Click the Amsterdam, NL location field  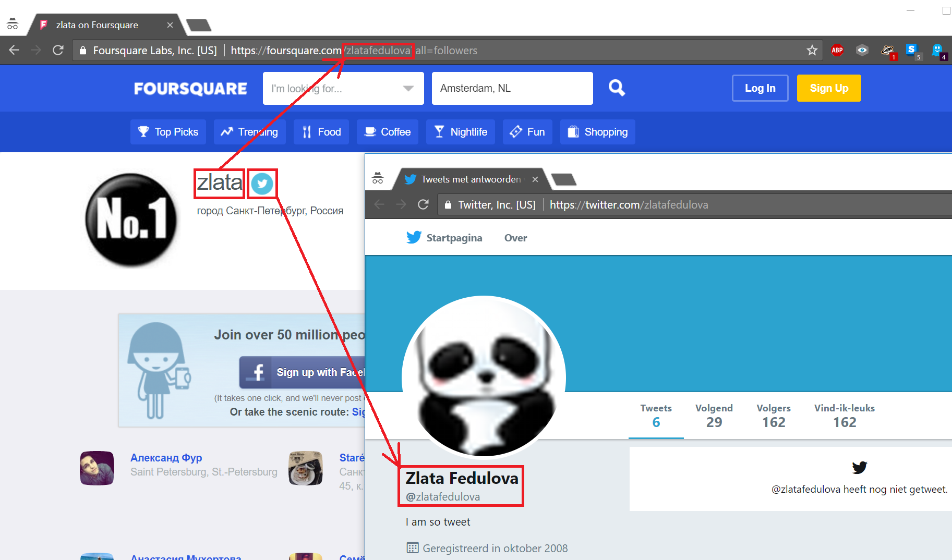[x=512, y=89]
